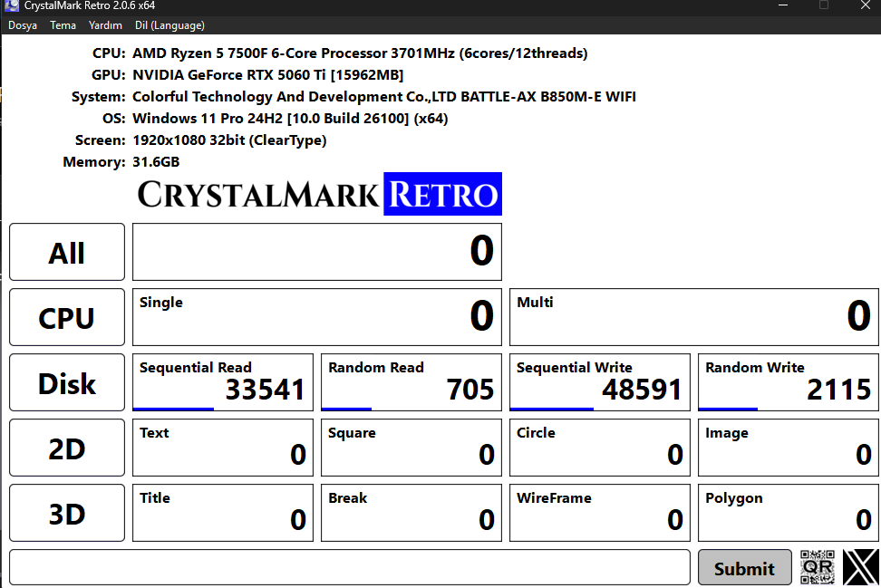Click the X (Twitter) share icon
This screenshot has width=881, height=588.
tap(860, 567)
